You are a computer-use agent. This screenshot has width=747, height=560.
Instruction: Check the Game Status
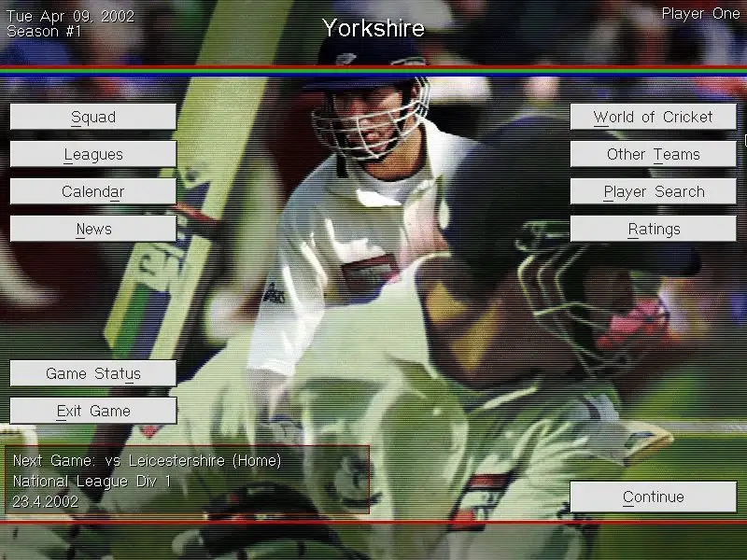[93, 372]
